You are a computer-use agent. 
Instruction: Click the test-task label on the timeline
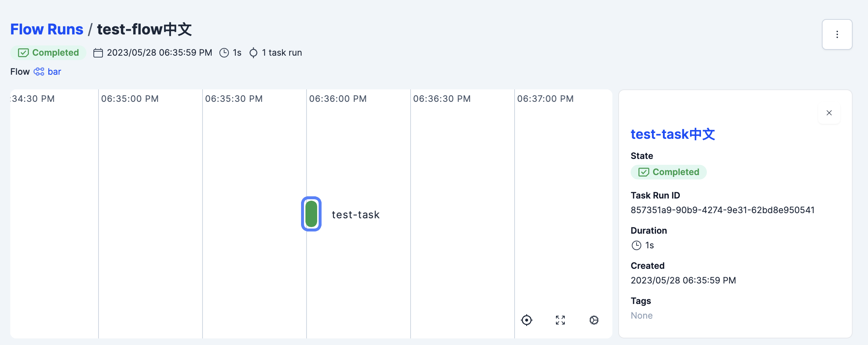(x=356, y=215)
